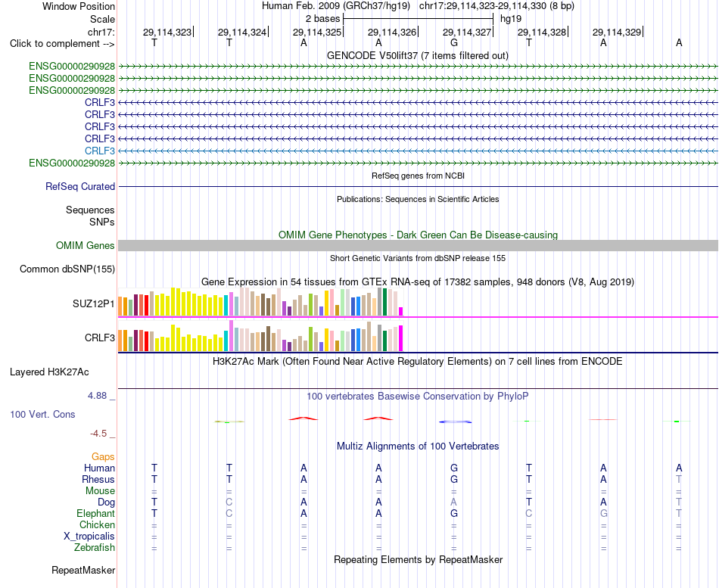
Task: Select the X_tropicalis alignment row label
Action: 89,537
